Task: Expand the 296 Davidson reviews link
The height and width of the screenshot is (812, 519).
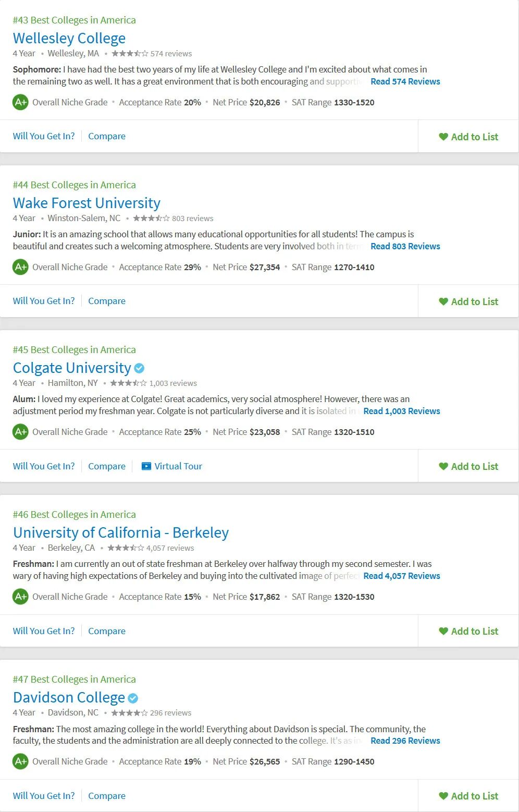Action: tap(405, 741)
